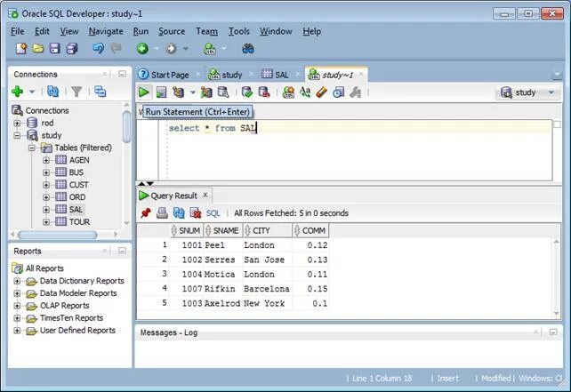Click Refresh icon in Query Result toolbar
The height and width of the screenshot is (392, 571).
pyautogui.click(x=179, y=213)
